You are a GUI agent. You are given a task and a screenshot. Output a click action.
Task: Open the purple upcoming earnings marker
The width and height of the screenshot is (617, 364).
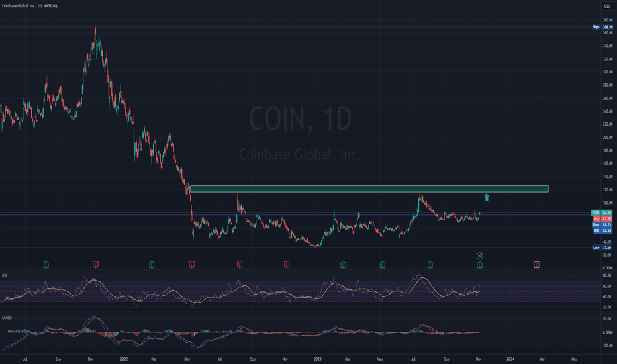[536, 265]
